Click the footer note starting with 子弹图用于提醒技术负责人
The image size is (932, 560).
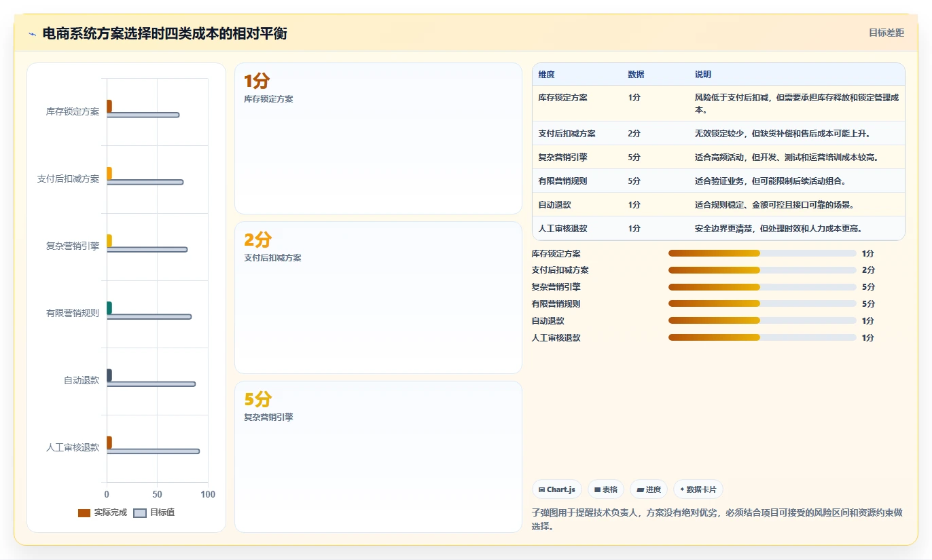(717, 519)
